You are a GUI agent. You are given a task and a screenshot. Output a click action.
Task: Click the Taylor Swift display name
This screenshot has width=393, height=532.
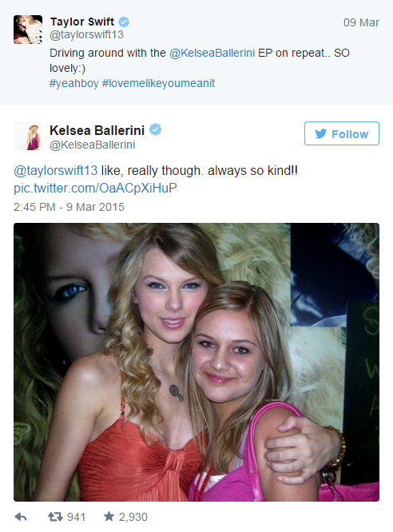82,22
